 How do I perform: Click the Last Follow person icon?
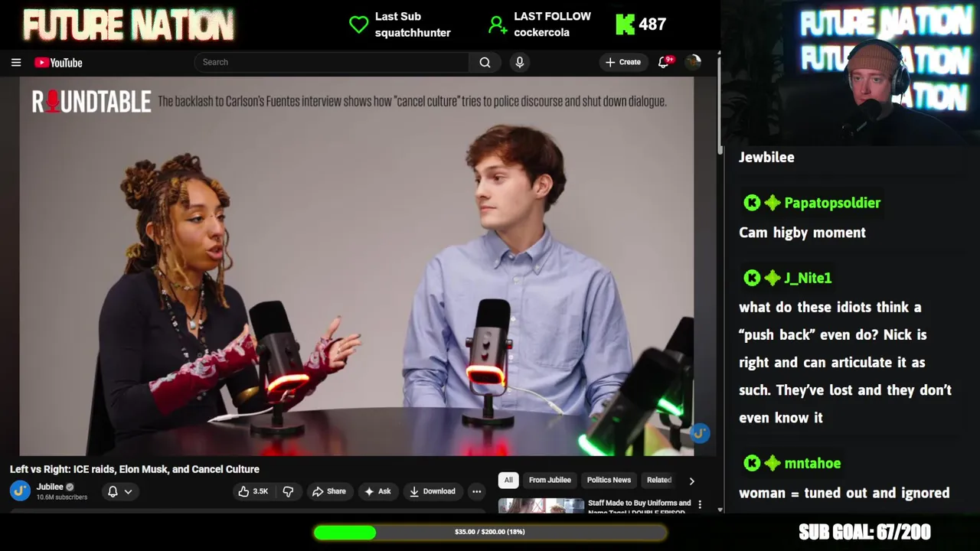tap(498, 24)
